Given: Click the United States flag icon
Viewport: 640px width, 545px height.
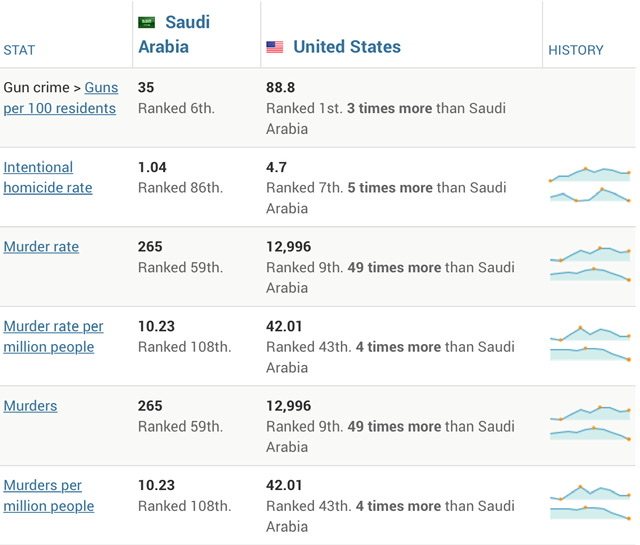Looking at the screenshot, I should click(x=275, y=47).
